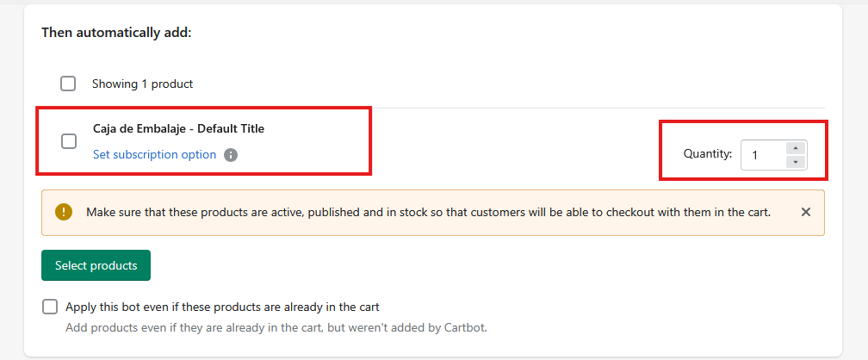The width and height of the screenshot is (868, 360).
Task: Focus the Quantity number field
Action: [764, 155]
